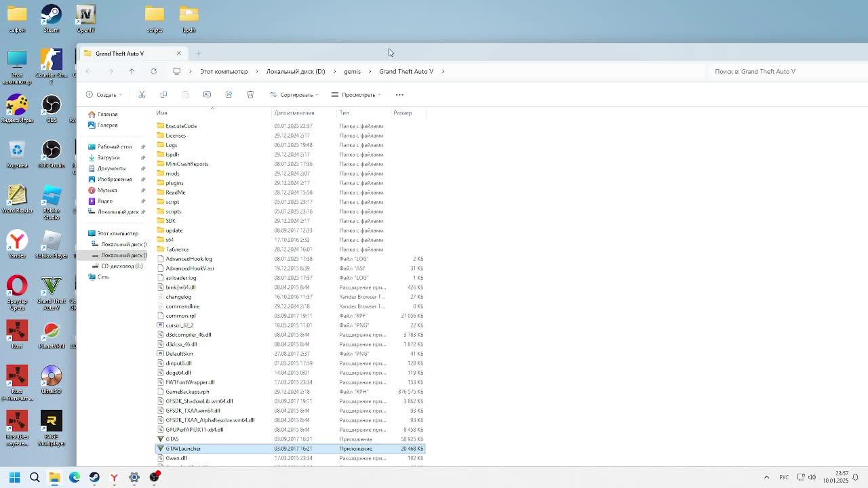This screenshot has width=868, height=488.
Task: Go to gemis breadcrumb
Action: coord(352,71)
